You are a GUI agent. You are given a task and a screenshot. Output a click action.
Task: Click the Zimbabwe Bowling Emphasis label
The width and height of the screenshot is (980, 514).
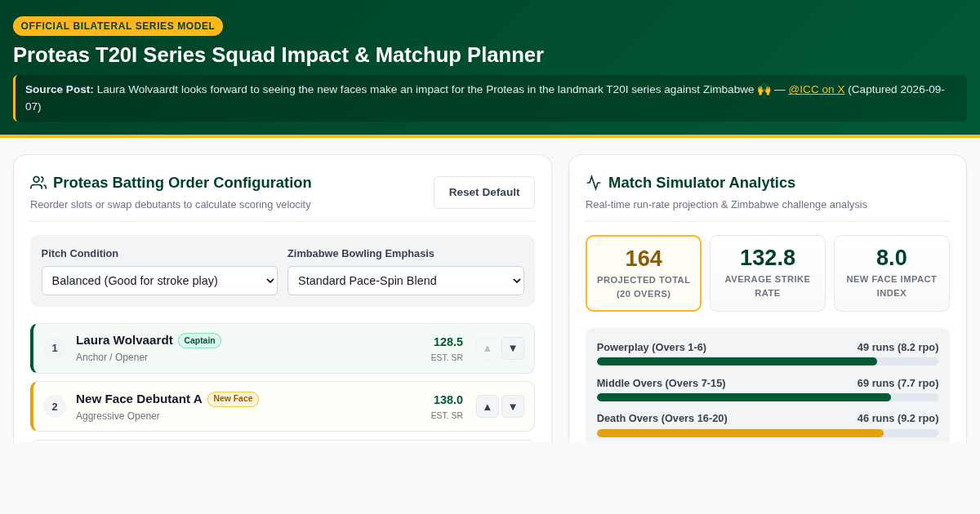point(361,254)
